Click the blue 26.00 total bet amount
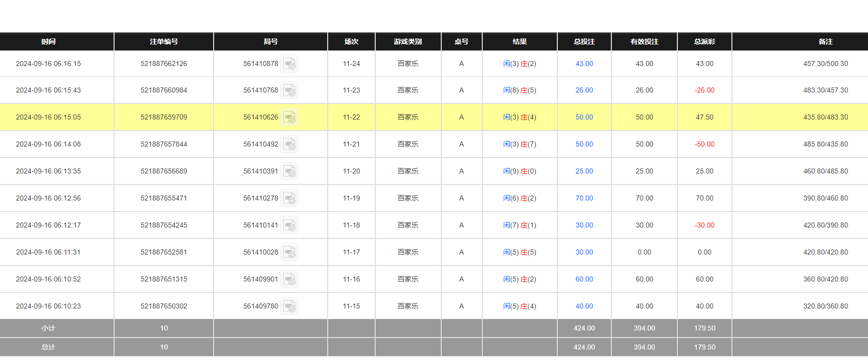This screenshot has height=360, width=868. pyautogui.click(x=584, y=90)
